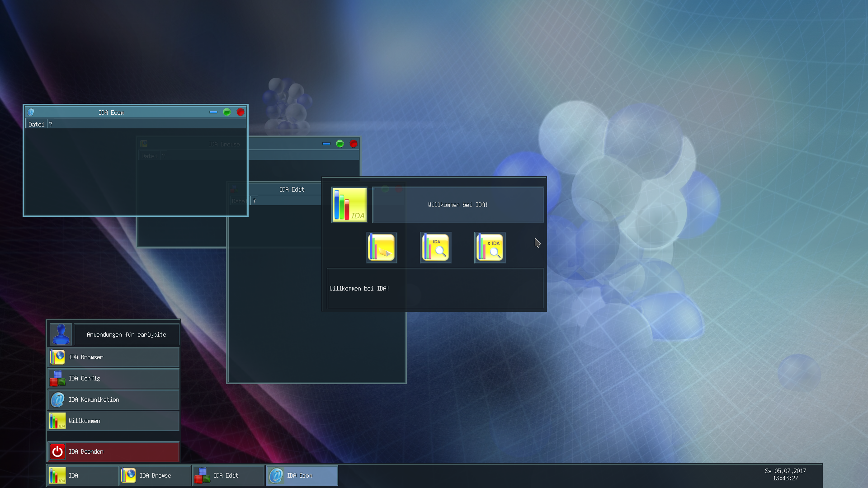Open the ? help menu in IDA Edit

254,200
